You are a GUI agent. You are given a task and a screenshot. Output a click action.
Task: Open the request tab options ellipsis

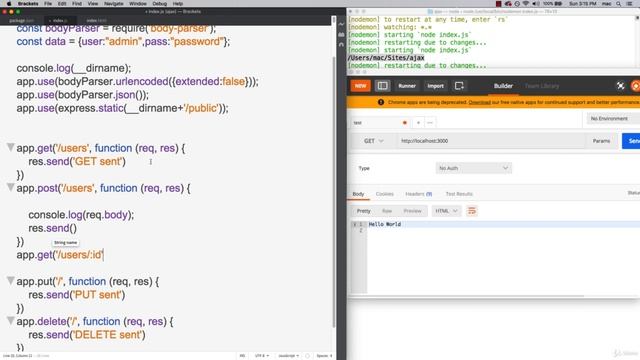(x=430, y=122)
